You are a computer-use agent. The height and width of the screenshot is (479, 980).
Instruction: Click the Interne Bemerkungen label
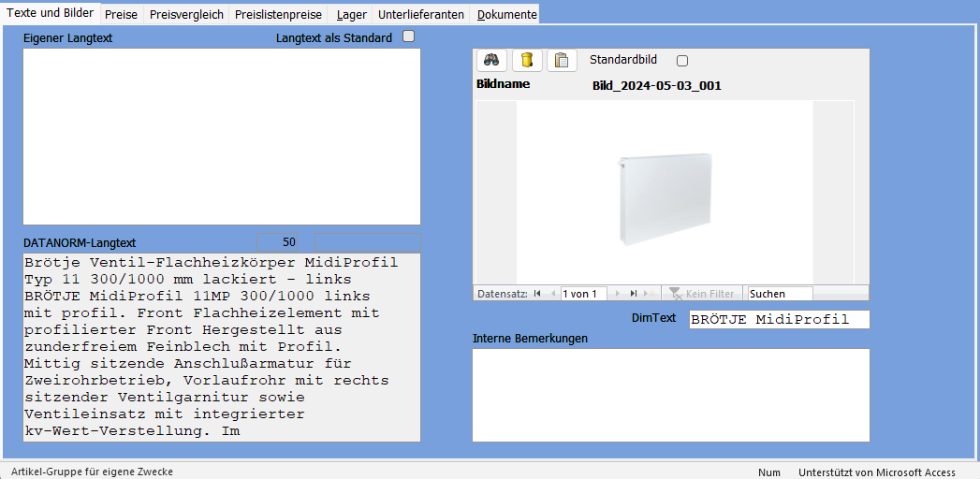click(530, 339)
